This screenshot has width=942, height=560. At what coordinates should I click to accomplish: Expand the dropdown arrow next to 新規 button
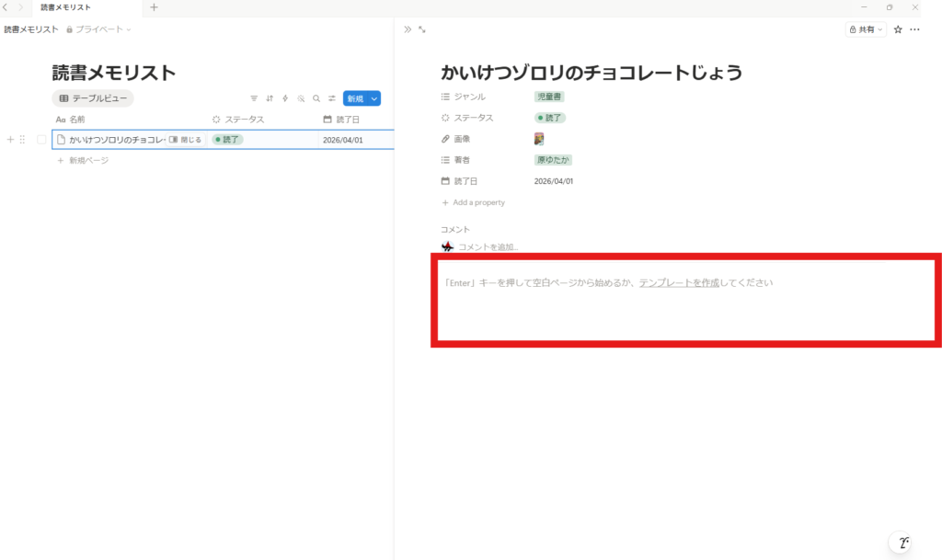pos(374,98)
